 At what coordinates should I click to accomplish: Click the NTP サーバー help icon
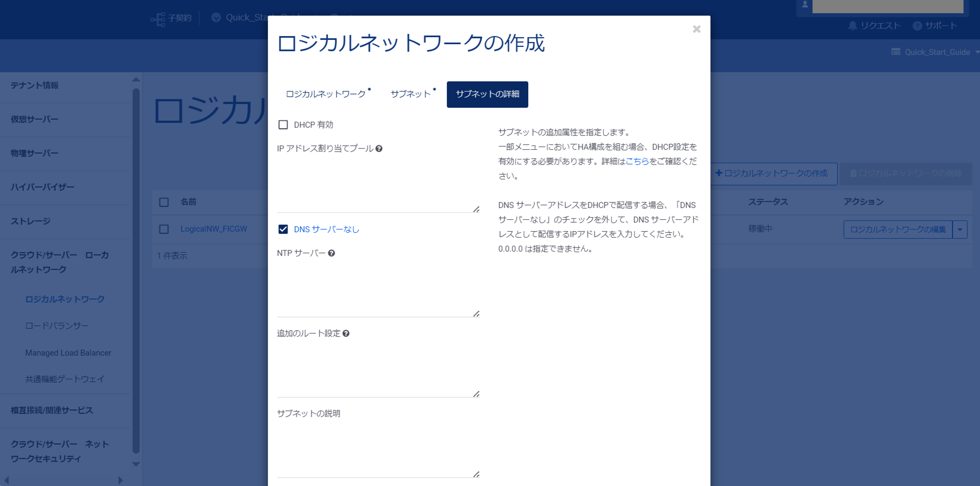[331, 253]
